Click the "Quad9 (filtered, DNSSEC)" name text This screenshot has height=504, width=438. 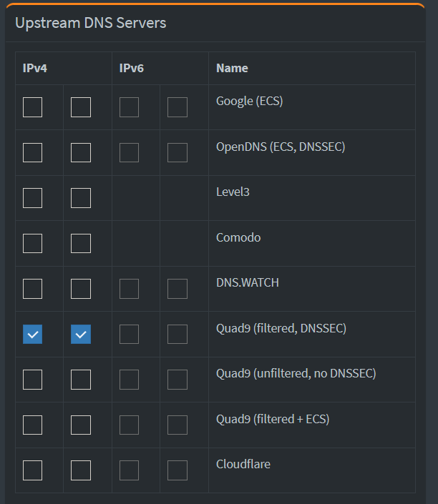281,329
